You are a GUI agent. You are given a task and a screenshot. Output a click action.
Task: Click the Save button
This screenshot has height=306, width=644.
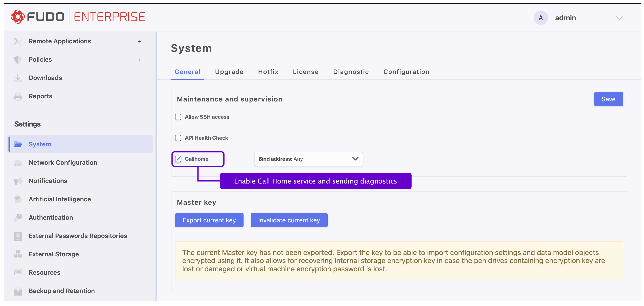pos(608,99)
